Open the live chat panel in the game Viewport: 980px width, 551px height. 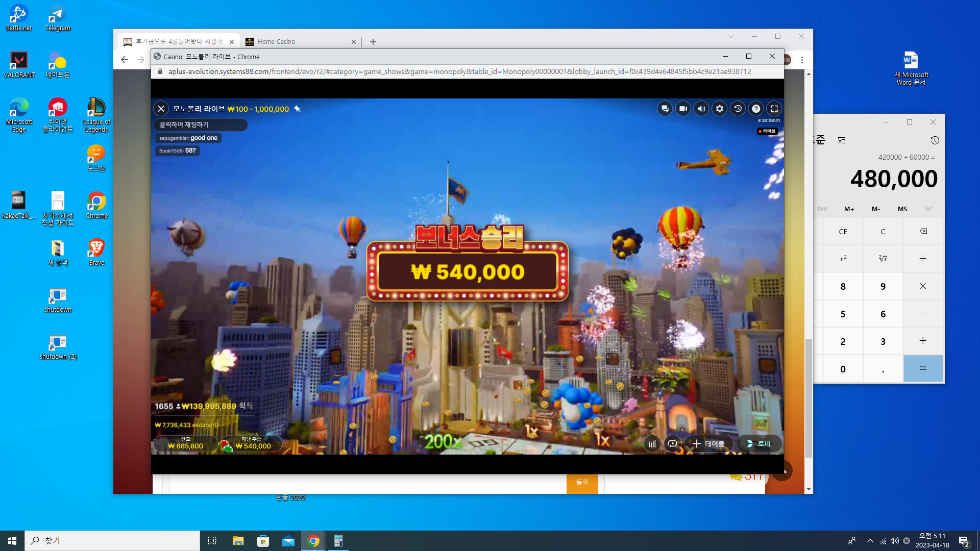click(665, 109)
